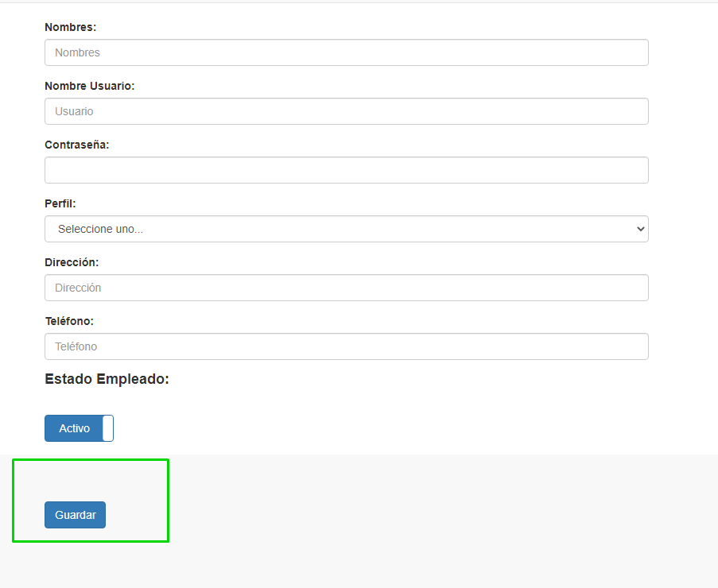Image resolution: width=718 pixels, height=588 pixels.
Task: Click the Dirección input field
Action: click(x=346, y=288)
